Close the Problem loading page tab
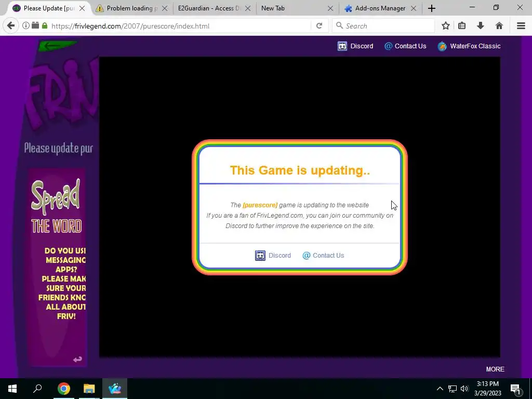 [165, 8]
